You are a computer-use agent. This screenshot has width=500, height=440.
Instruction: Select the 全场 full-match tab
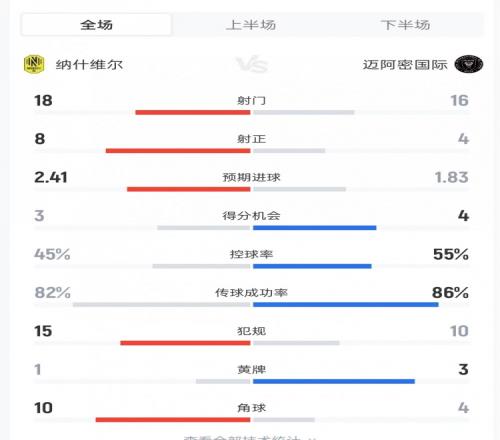click(x=96, y=25)
